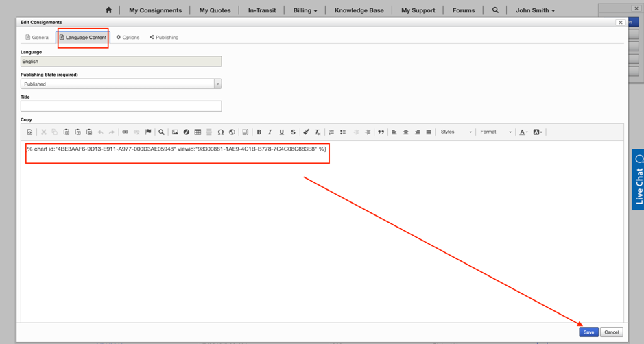Expand the Styles dropdown
Image resolution: width=644 pixels, height=344 pixels.
pyautogui.click(x=455, y=132)
